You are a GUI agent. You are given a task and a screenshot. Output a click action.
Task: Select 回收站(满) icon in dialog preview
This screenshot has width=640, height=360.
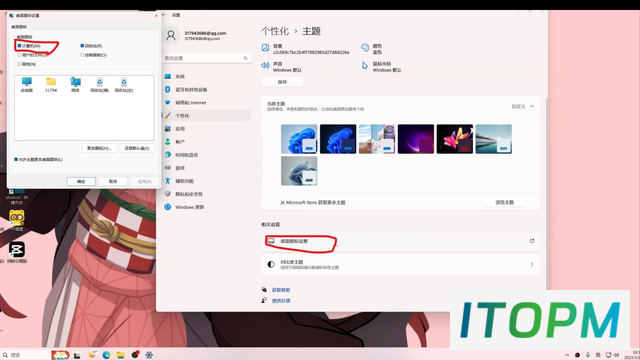[100, 84]
